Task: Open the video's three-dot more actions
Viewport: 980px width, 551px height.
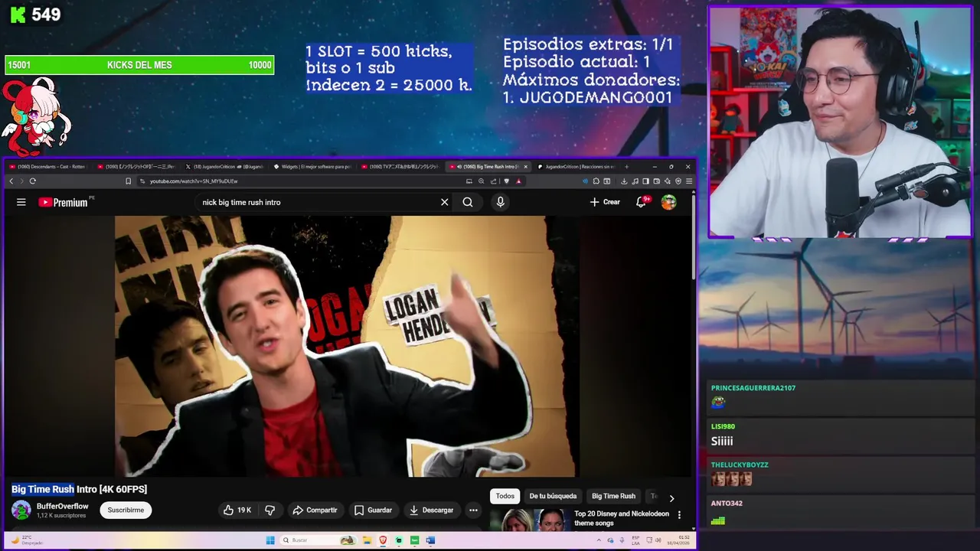Action: 473,510
